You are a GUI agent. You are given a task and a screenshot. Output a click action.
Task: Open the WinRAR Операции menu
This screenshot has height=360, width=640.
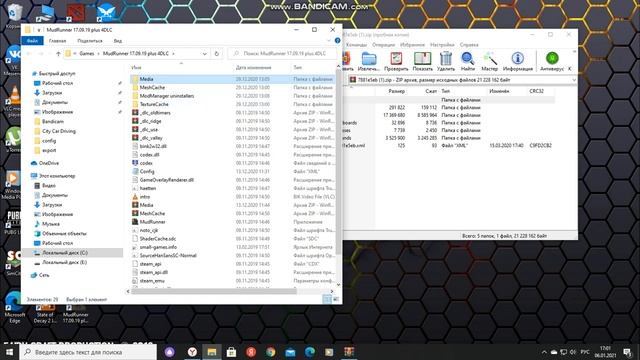[x=383, y=44]
